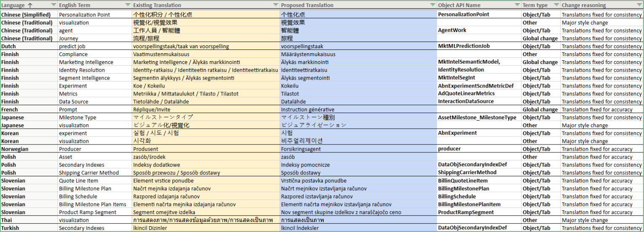644x232 pixels.
Task: Click the Polish Asset English term
Action: 95,157
